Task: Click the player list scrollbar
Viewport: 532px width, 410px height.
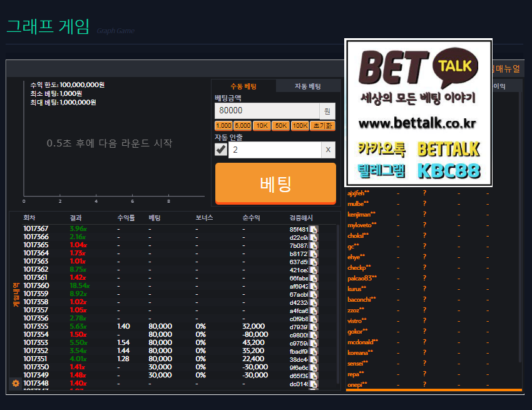Action: [519, 227]
